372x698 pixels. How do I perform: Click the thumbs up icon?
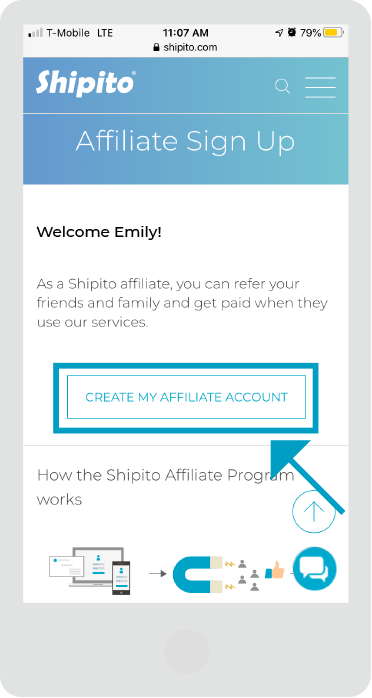point(275,570)
